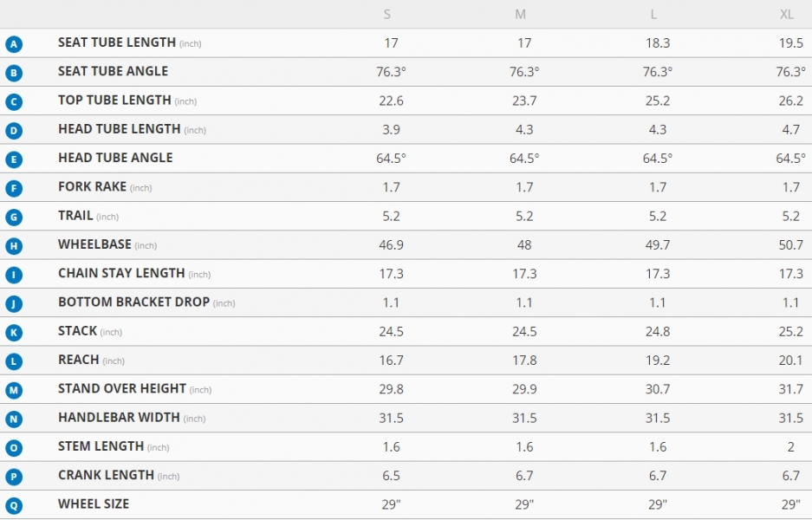Click the CHAIN STAY LENGTH label
Viewport: 812px width, 520px height.
pyautogui.click(x=121, y=273)
